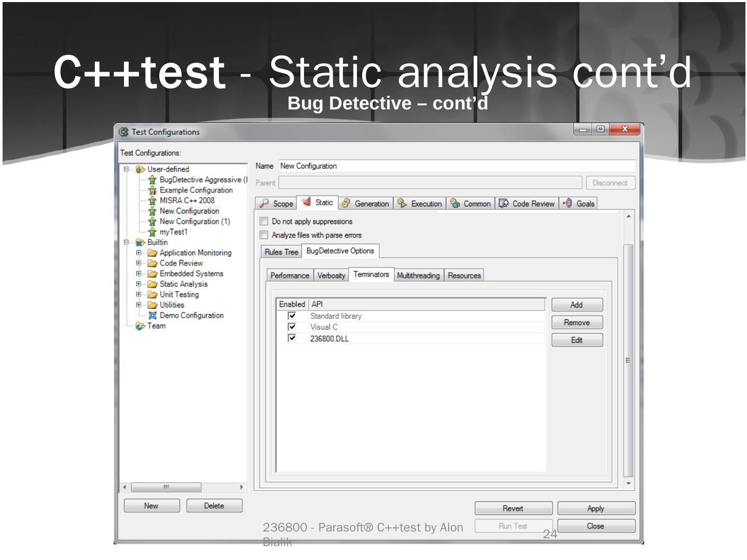Image resolution: width=747 pixels, height=560 pixels.
Task: Click the Enabled column header
Action: coord(292,304)
